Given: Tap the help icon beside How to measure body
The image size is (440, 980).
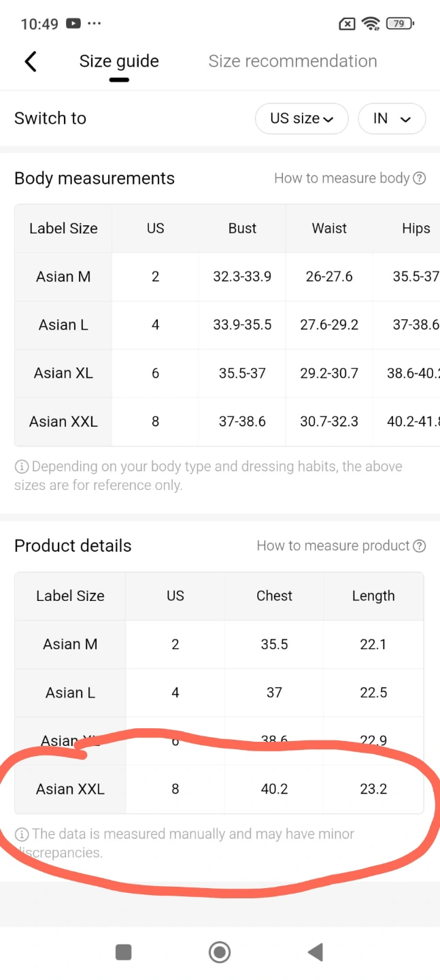Looking at the screenshot, I should [x=420, y=178].
